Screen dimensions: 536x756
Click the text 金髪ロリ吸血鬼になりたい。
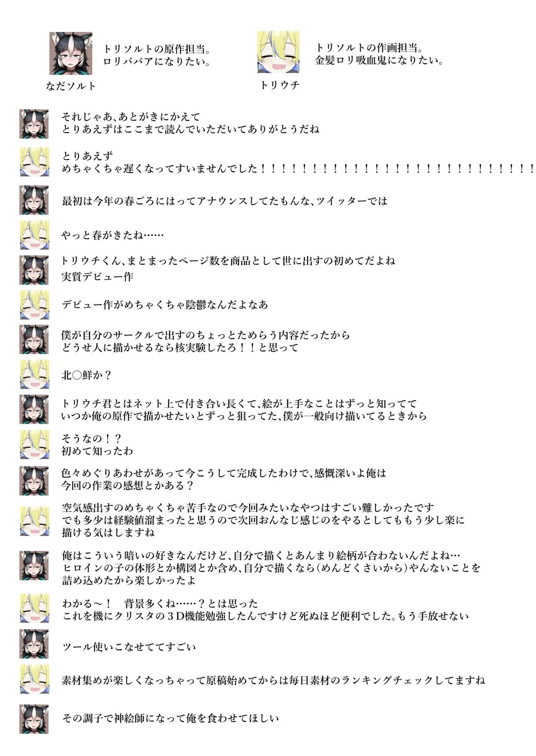click(379, 61)
